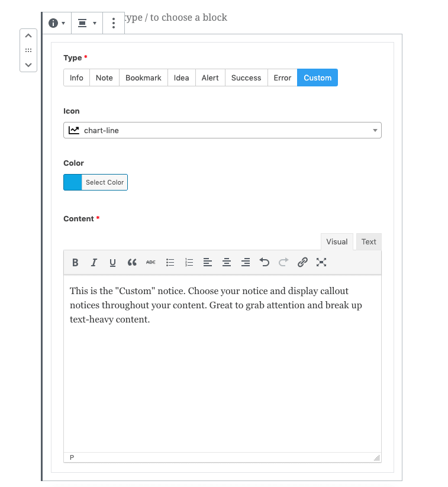Apply strikethrough formatting
The width and height of the screenshot is (448, 487).
tap(151, 263)
